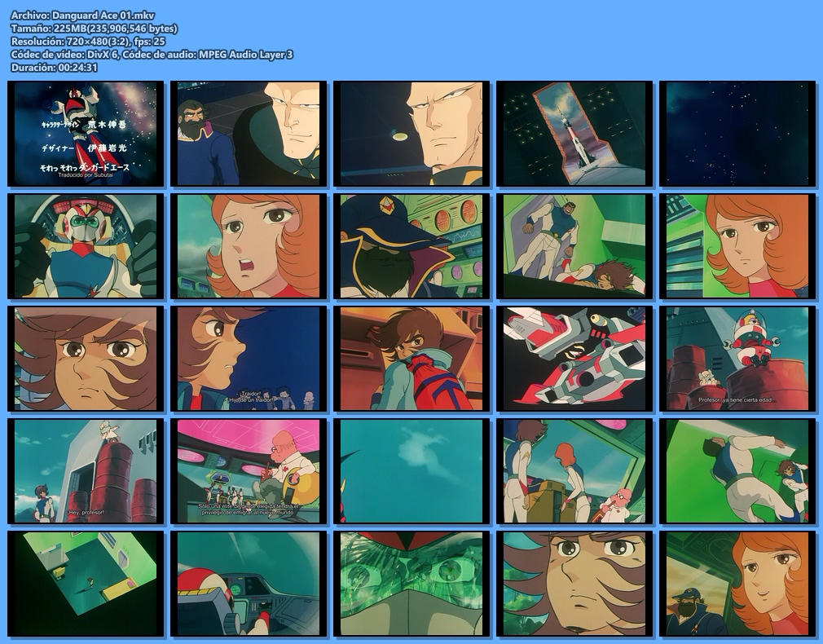The image size is (823, 644).
Task: Select the pilot helmet in cockpit frame
Action: point(249,583)
